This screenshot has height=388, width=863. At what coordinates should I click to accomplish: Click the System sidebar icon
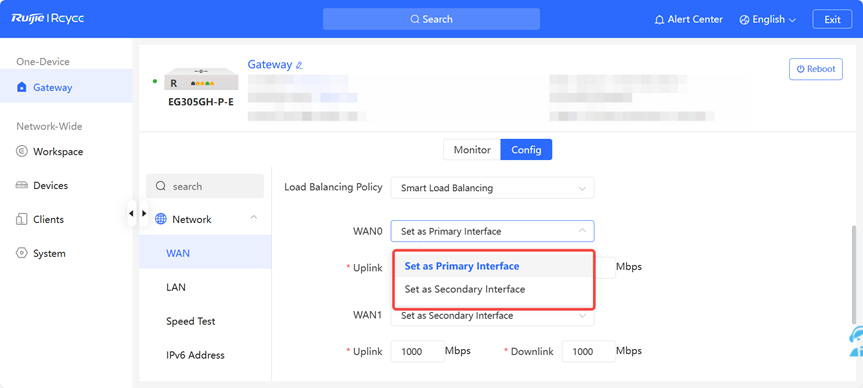[x=21, y=253]
